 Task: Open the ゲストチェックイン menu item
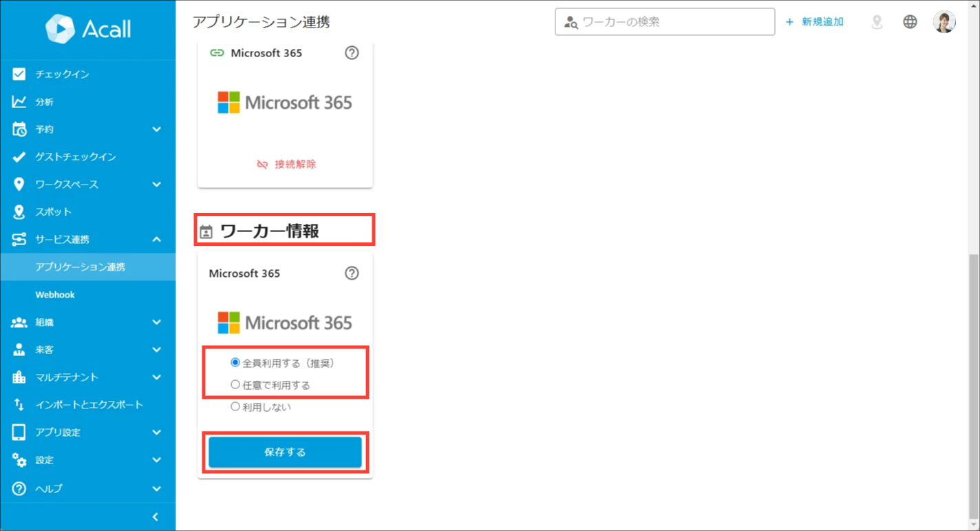(88, 156)
